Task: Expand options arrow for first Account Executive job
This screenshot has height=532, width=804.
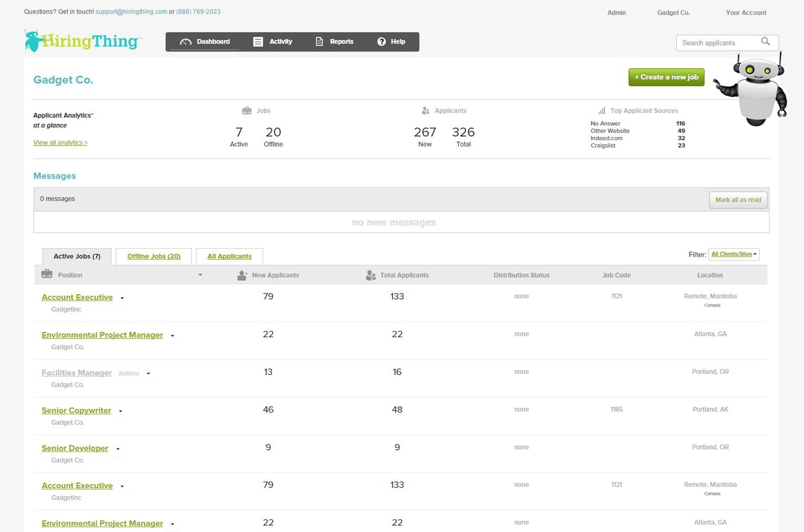Action: [122, 298]
